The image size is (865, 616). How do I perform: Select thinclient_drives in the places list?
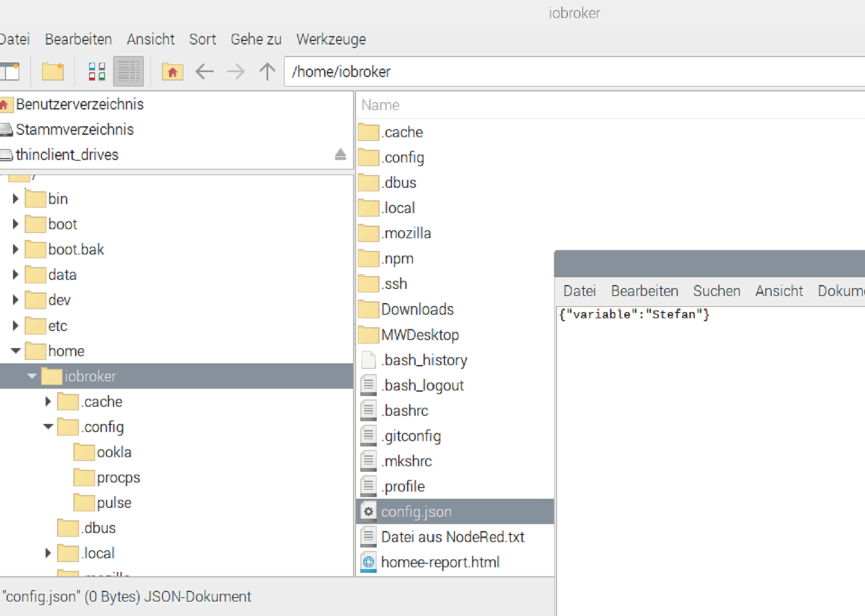pyautogui.click(x=67, y=155)
